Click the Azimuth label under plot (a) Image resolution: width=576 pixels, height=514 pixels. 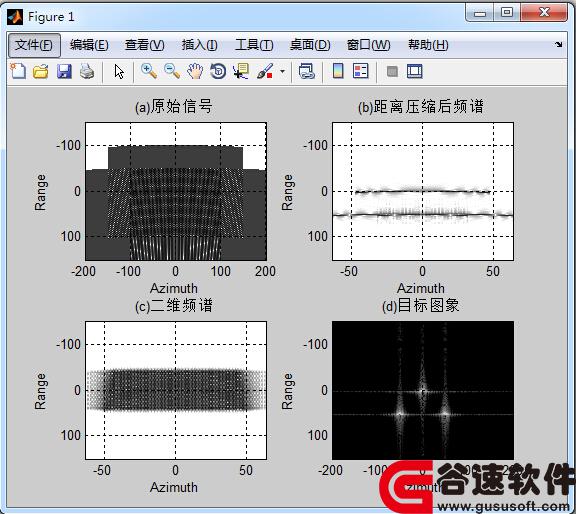(x=174, y=288)
